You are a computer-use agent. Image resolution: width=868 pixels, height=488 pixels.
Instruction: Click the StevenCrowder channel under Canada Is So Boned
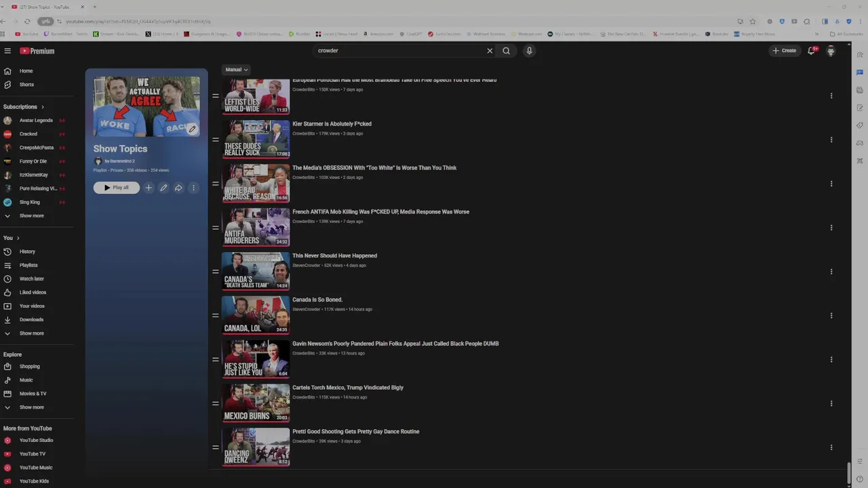[x=306, y=309]
